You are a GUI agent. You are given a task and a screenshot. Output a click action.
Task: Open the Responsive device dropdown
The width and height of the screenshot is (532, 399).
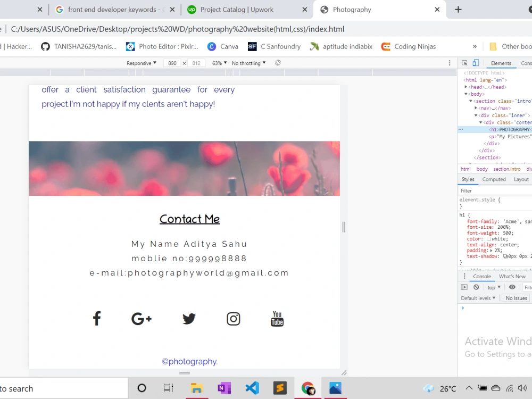142,63
